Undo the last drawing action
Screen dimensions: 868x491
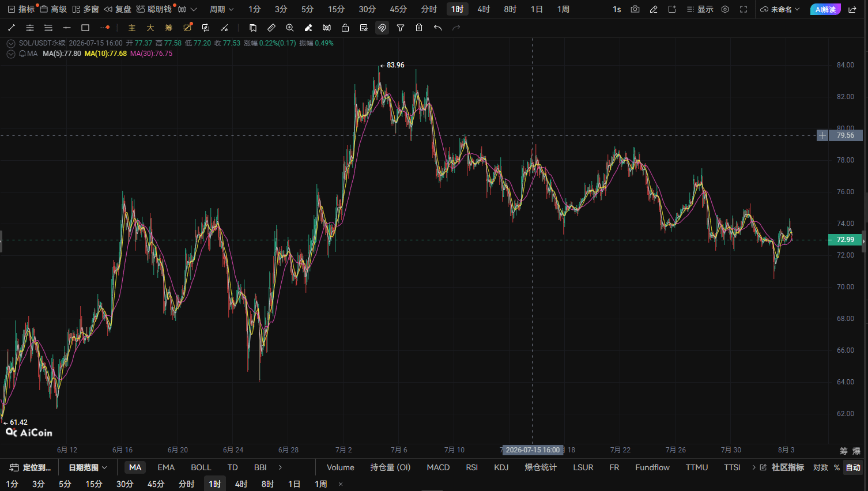point(438,28)
